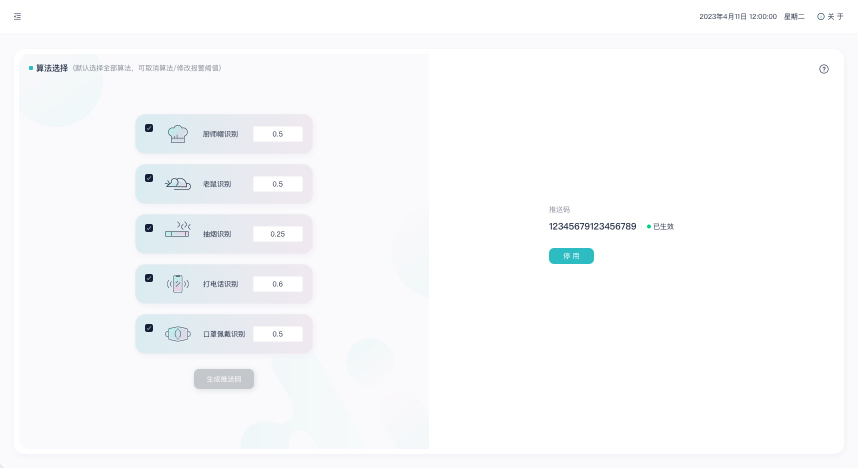Uncheck the 抽烟识别 checkbox

coord(149,228)
